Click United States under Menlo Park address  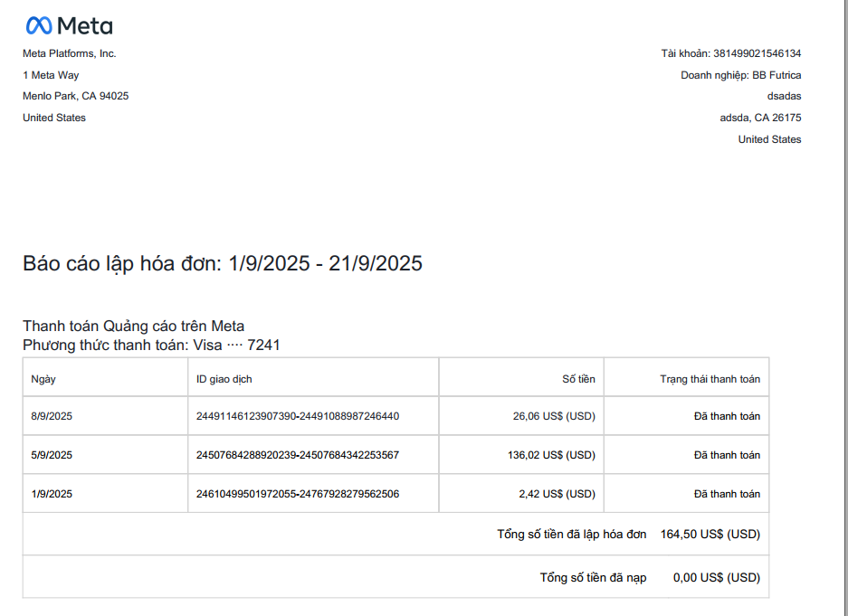pos(54,118)
